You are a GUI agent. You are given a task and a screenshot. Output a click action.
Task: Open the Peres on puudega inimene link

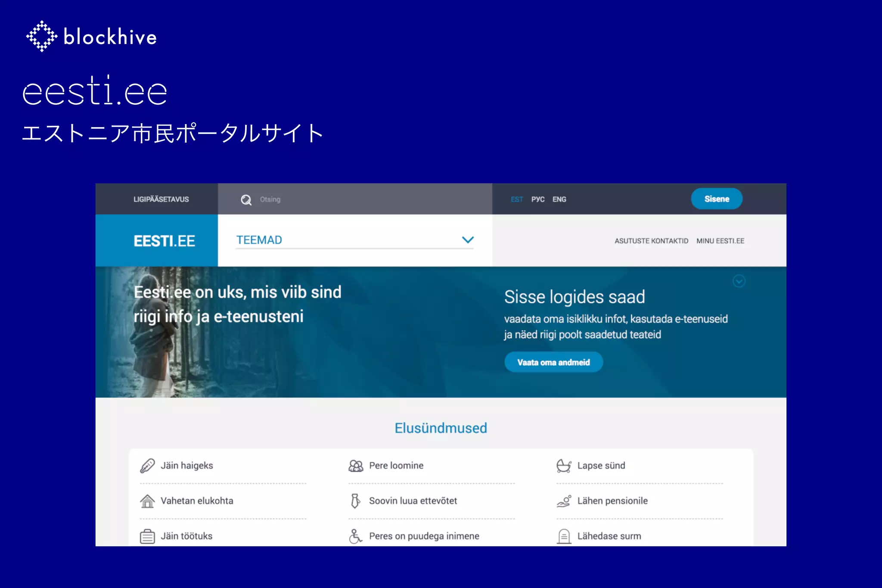tap(424, 536)
